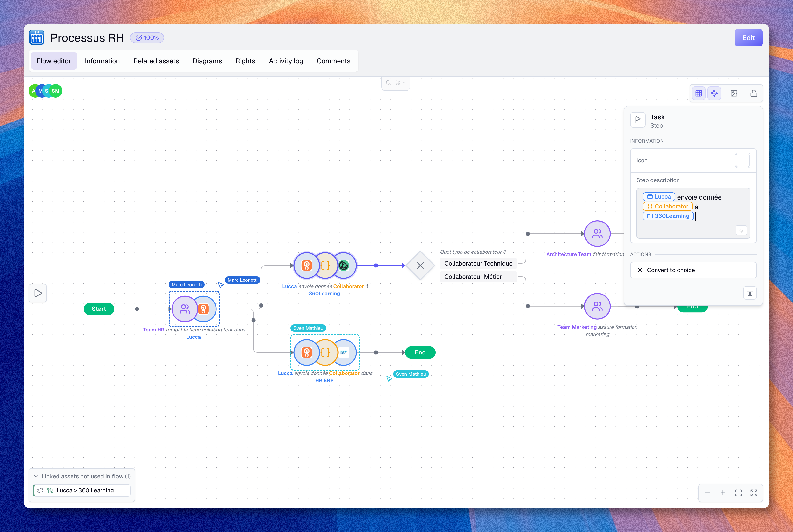793x532 pixels.
Task: Click the fullscreen expand icon
Action: (754, 493)
